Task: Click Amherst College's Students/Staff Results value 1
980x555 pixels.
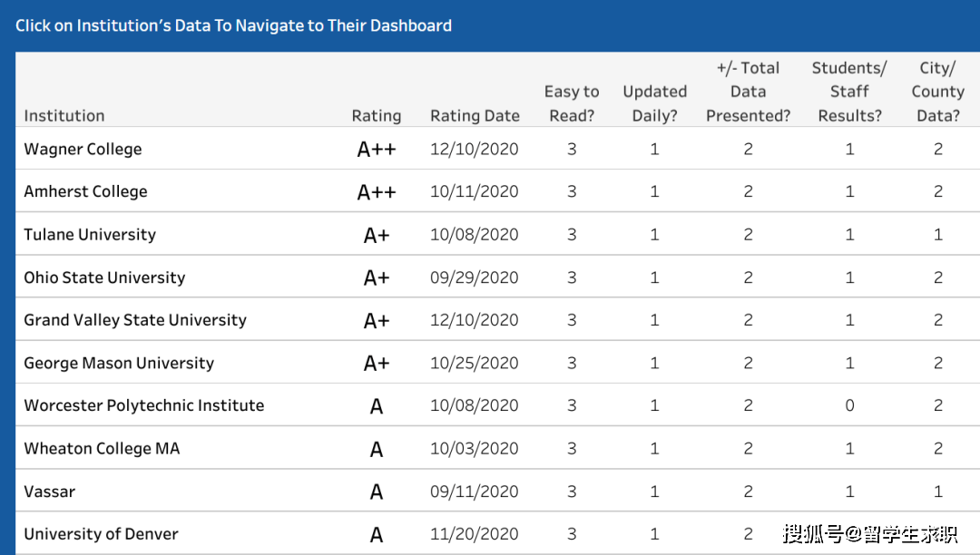Action: pos(849,191)
